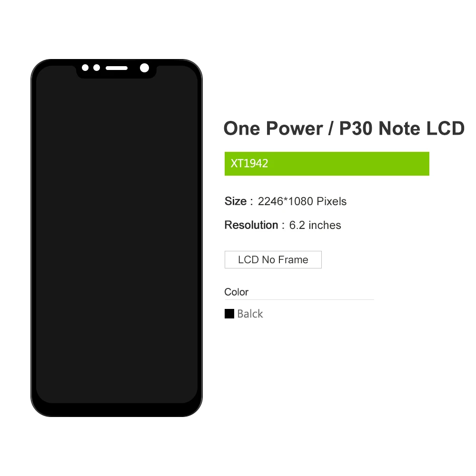Select the black color swatch
This screenshot has width=476, height=476.
[229, 314]
